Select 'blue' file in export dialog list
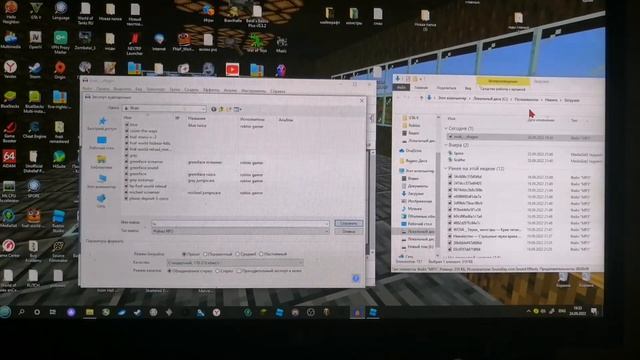Image resolution: width=640 pixels, height=360 pixels. (134, 125)
